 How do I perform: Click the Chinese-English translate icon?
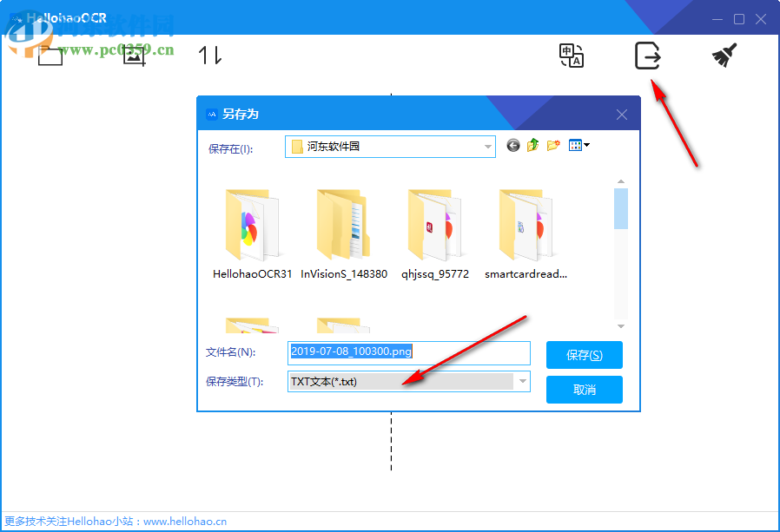click(571, 56)
